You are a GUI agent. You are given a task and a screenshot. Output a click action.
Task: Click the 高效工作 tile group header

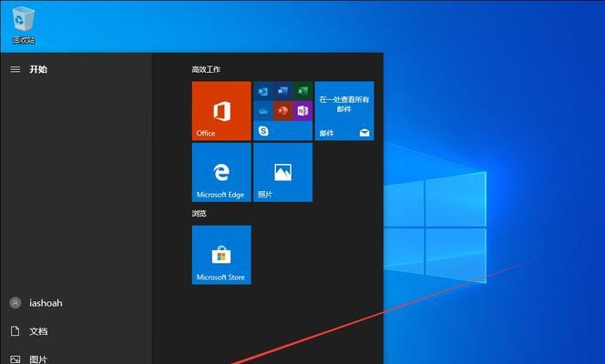[x=206, y=69]
